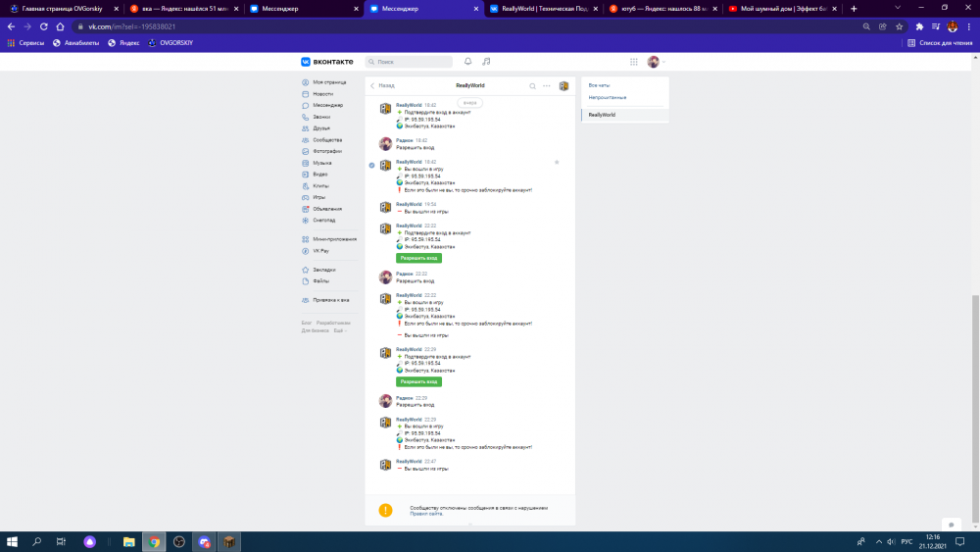Open the VK music player icon

click(x=486, y=61)
